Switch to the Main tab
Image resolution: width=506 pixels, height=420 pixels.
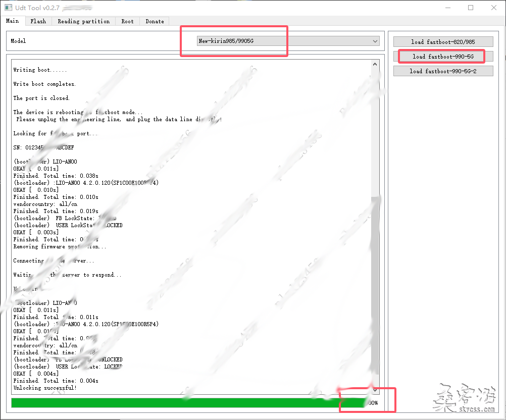click(13, 21)
